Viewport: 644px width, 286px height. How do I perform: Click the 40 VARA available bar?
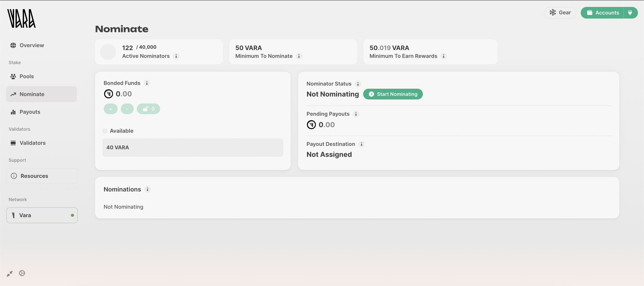click(x=193, y=147)
